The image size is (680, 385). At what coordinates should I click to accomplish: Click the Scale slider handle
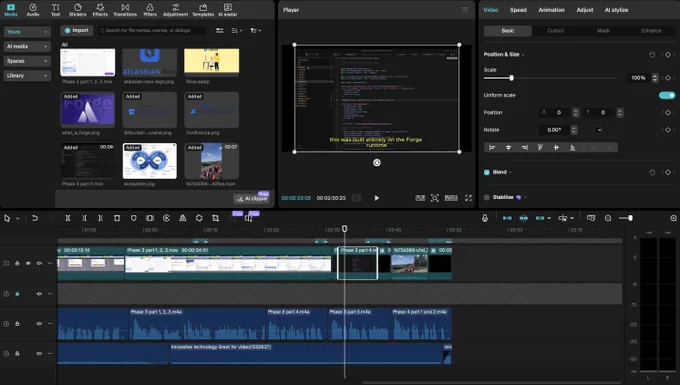(511, 78)
